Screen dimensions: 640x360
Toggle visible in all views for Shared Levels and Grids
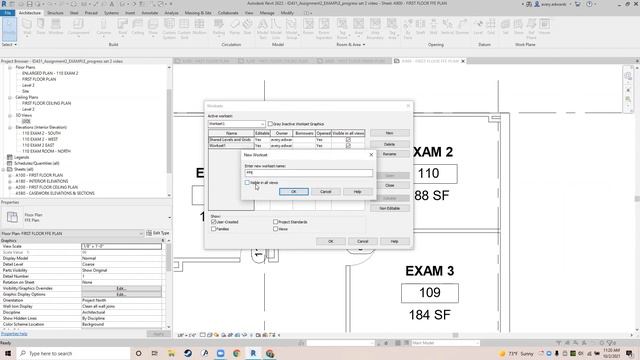click(348, 140)
